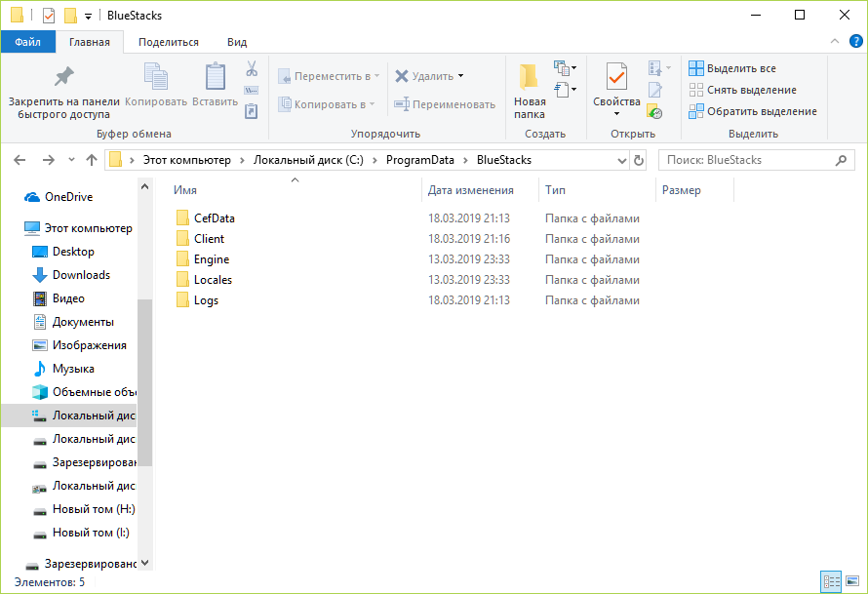
Task: Click Снять выделение button
Action: click(742, 90)
